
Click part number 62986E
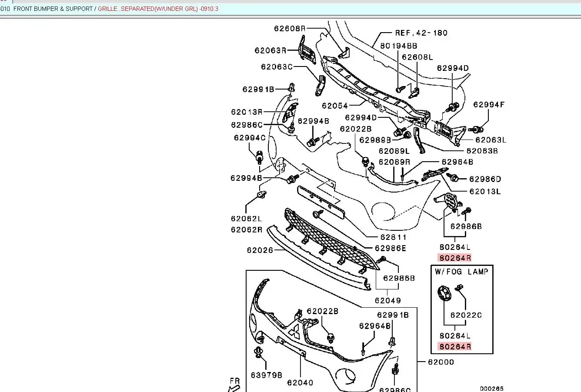click(391, 249)
